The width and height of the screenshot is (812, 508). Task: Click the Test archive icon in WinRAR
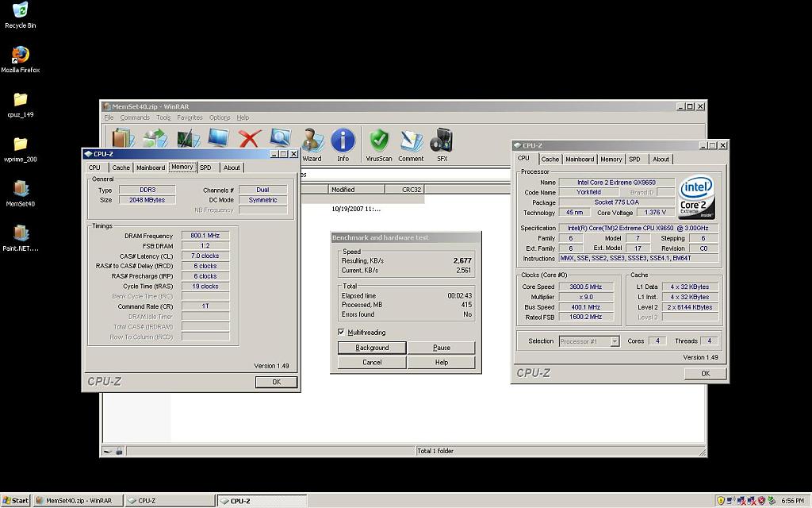(188, 138)
